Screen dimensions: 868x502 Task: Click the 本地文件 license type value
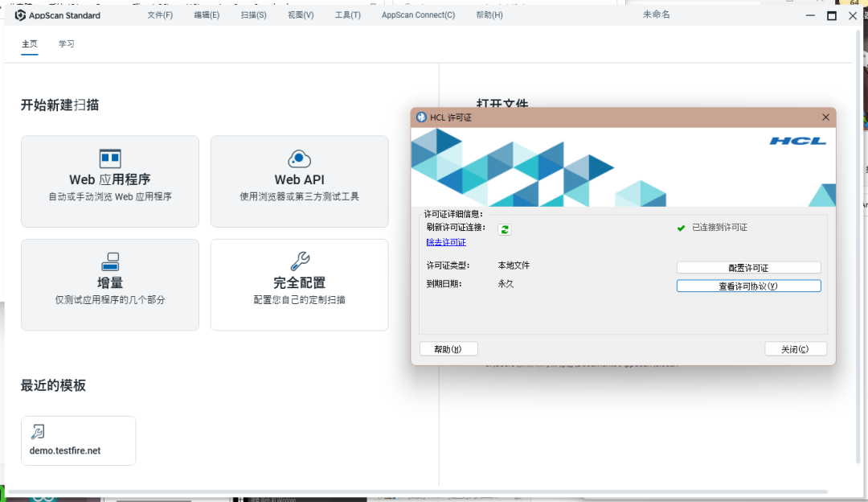[514, 265]
